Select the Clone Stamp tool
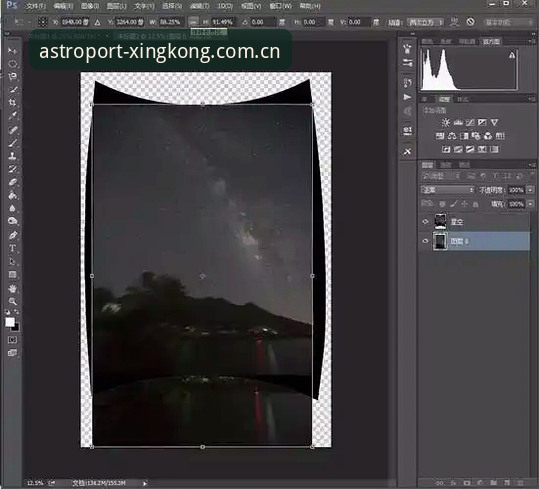539x489 pixels. coord(13,156)
